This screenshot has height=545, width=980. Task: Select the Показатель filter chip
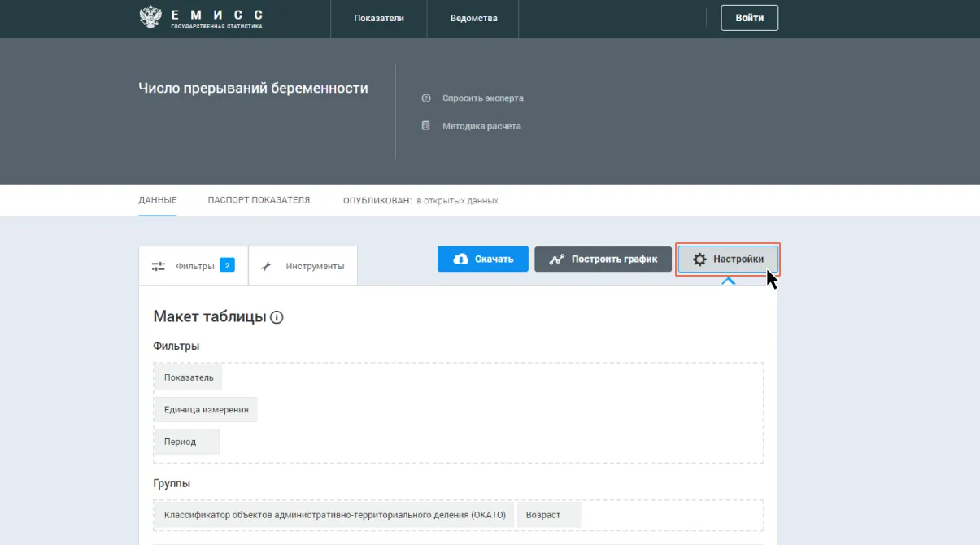189,377
